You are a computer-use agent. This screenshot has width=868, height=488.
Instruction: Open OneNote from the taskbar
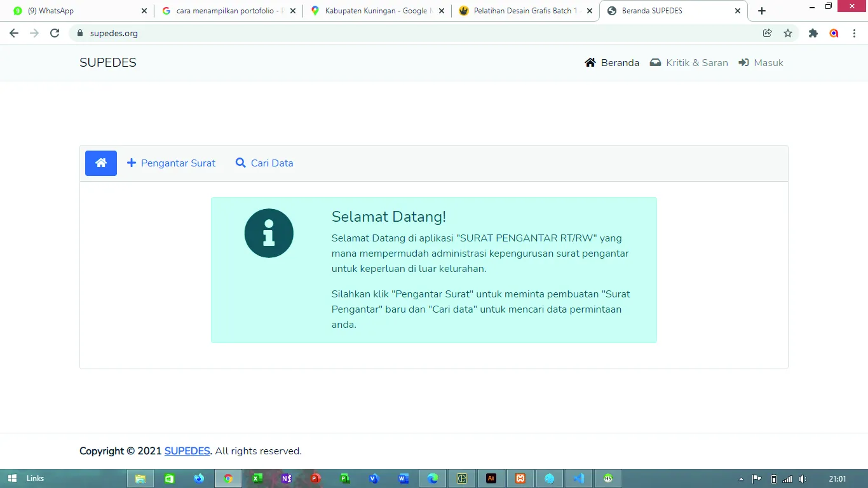pyautogui.click(x=287, y=478)
